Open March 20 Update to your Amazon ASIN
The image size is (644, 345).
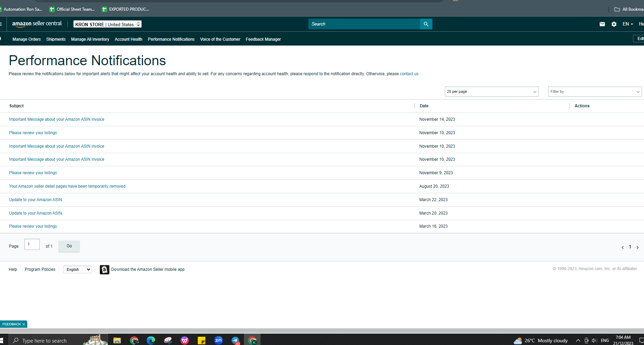tap(35, 213)
